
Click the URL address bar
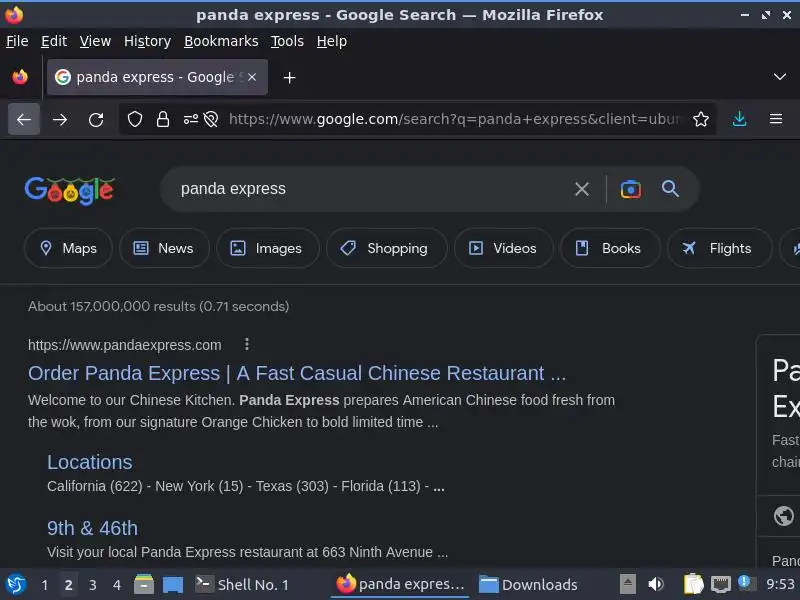(455, 119)
